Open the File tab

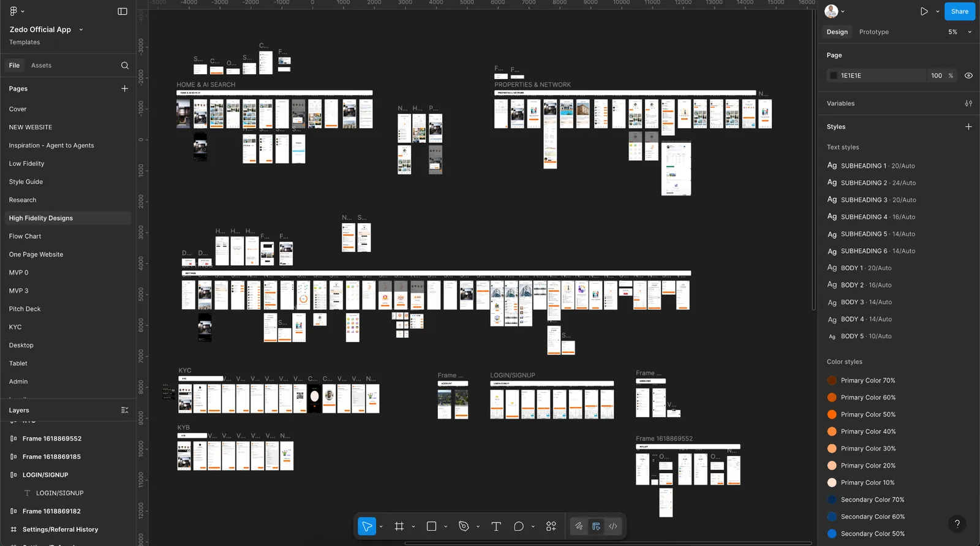point(14,66)
